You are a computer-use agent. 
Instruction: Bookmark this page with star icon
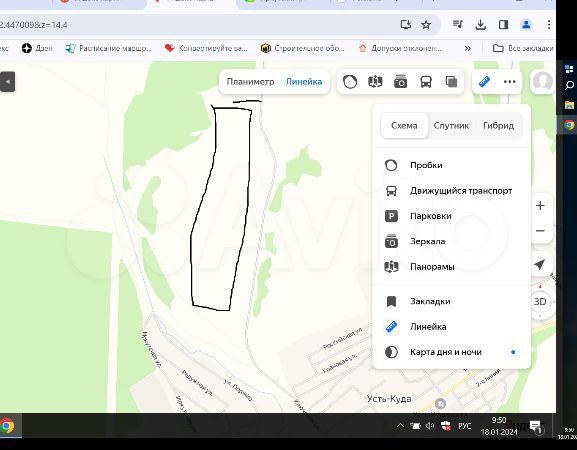pos(426,25)
